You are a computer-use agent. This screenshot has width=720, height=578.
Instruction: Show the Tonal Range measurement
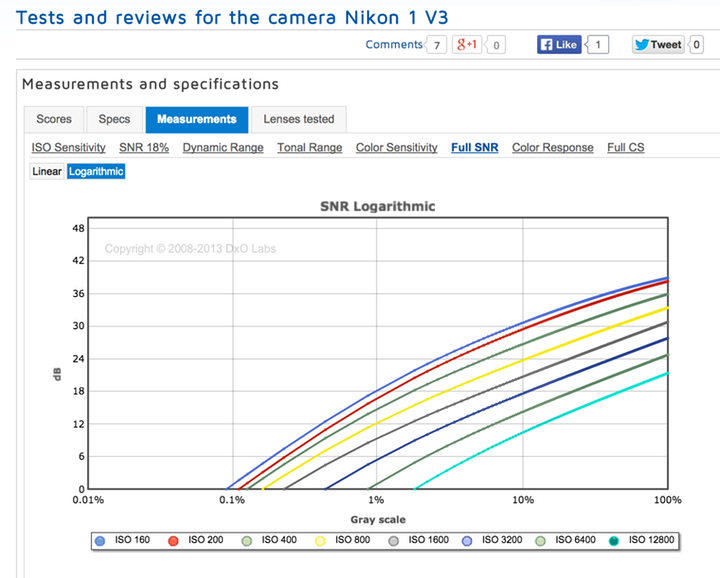tap(310, 148)
